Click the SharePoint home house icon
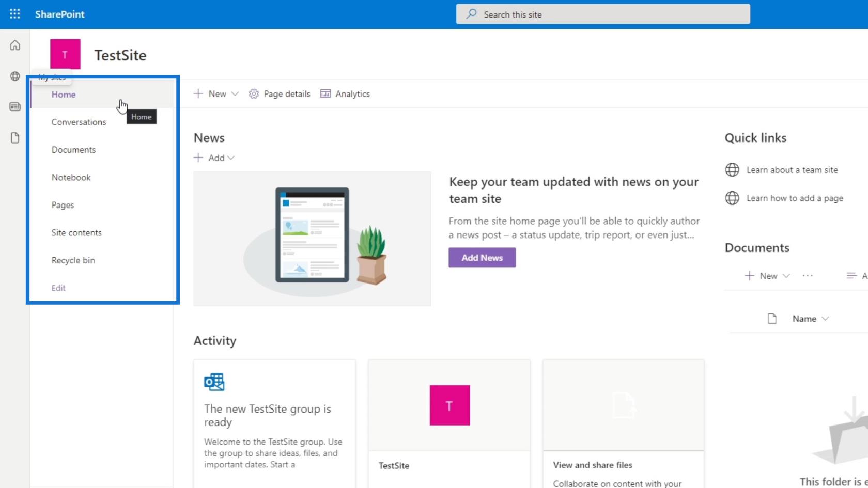The width and height of the screenshot is (868, 488). (15, 45)
